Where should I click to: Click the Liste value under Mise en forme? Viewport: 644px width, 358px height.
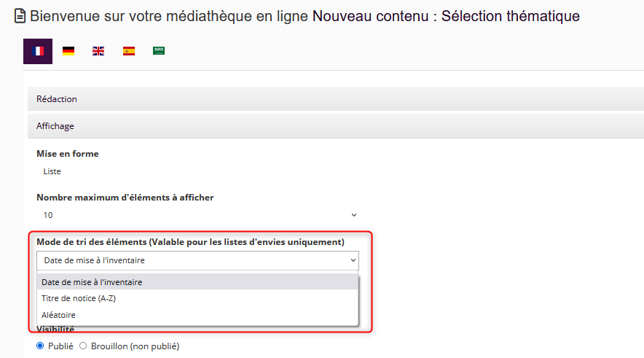52,171
